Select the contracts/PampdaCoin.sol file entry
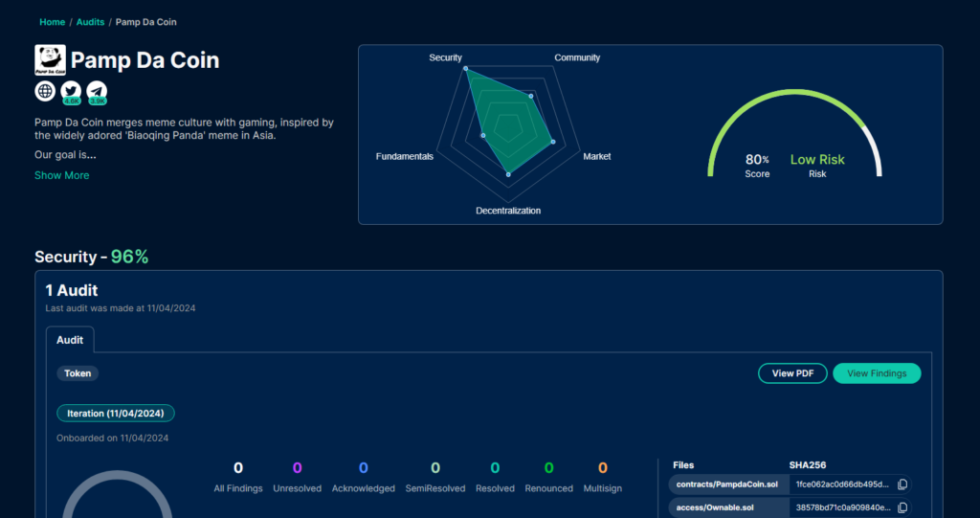Viewport: 980px width, 518px height. [727, 484]
